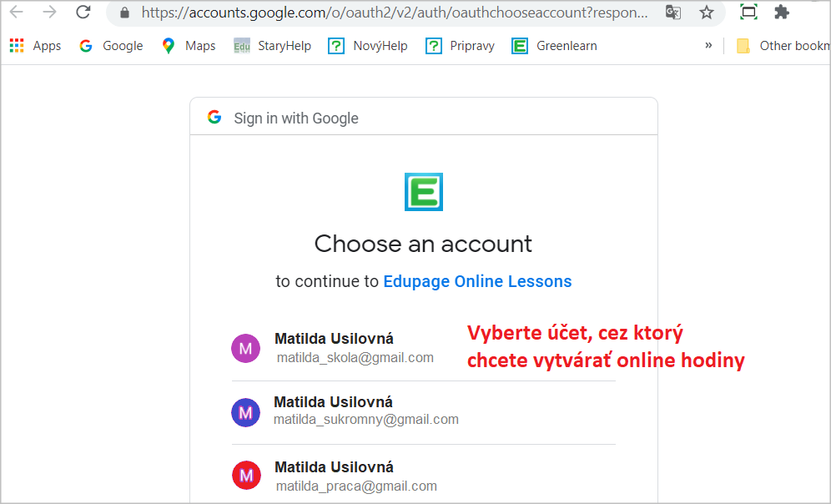The image size is (831, 504).
Task: Click the forward navigation arrow
Action: (49, 12)
